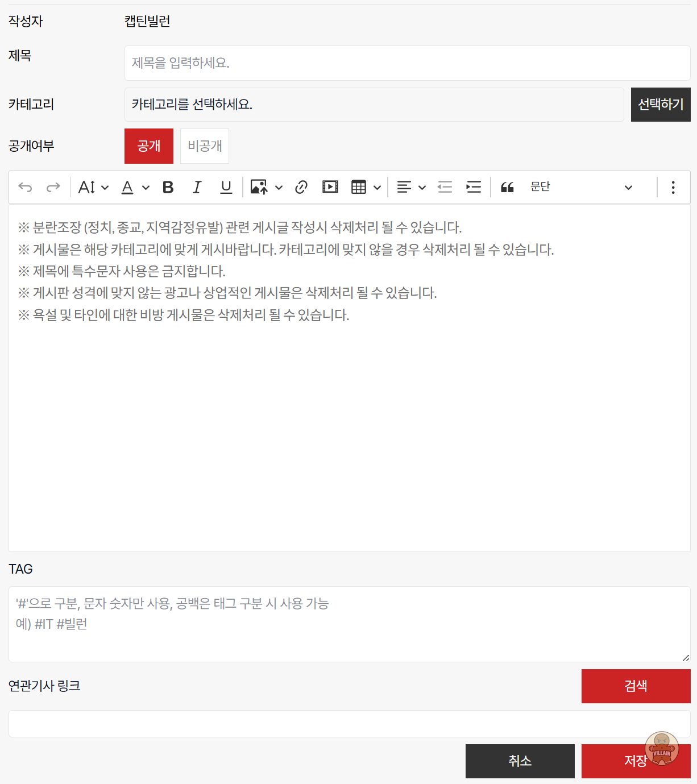697x784 pixels.
Task: Open the 문단 heading style dropdown
Action: coord(581,187)
